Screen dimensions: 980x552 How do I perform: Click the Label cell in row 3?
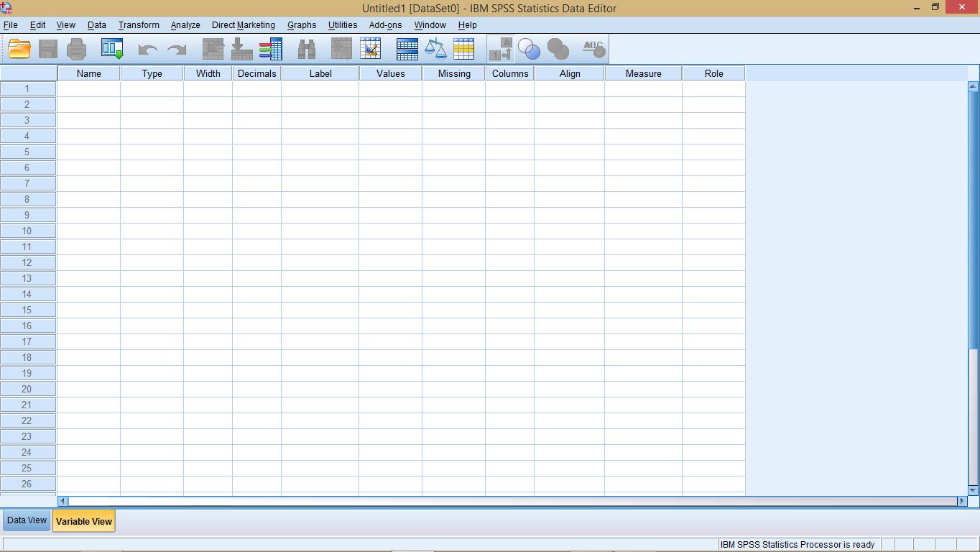[320, 120]
